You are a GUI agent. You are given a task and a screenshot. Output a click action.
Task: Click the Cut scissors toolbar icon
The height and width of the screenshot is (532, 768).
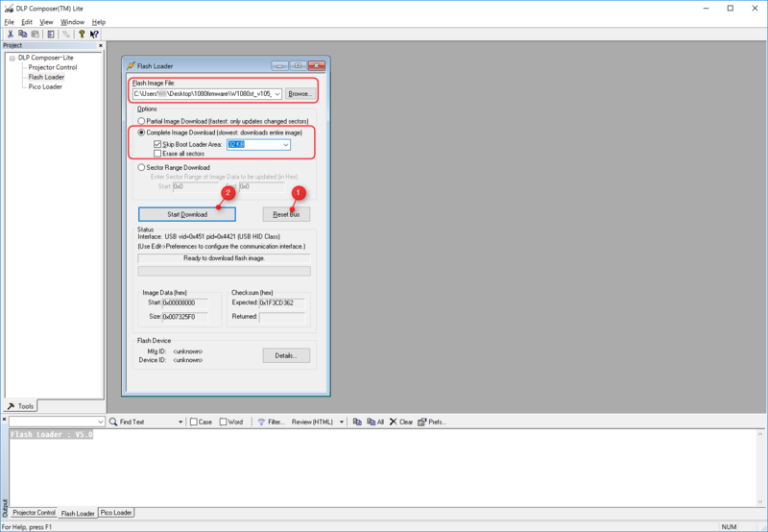pos(10,34)
